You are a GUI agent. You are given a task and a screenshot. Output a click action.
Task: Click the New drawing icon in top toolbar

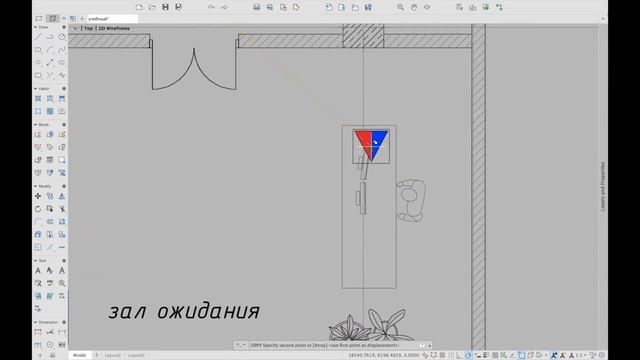point(139,7)
